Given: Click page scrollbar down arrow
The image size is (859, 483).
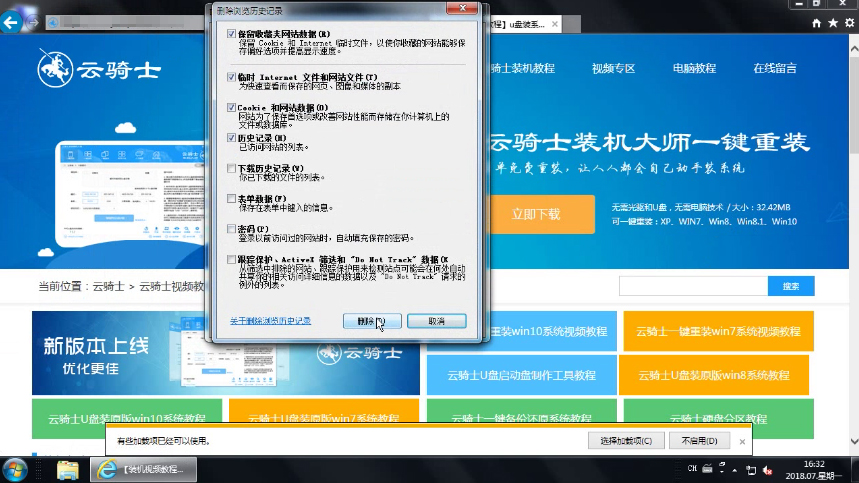Looking at the screenshot, I should pyautogui.click(x=854, y=441).
